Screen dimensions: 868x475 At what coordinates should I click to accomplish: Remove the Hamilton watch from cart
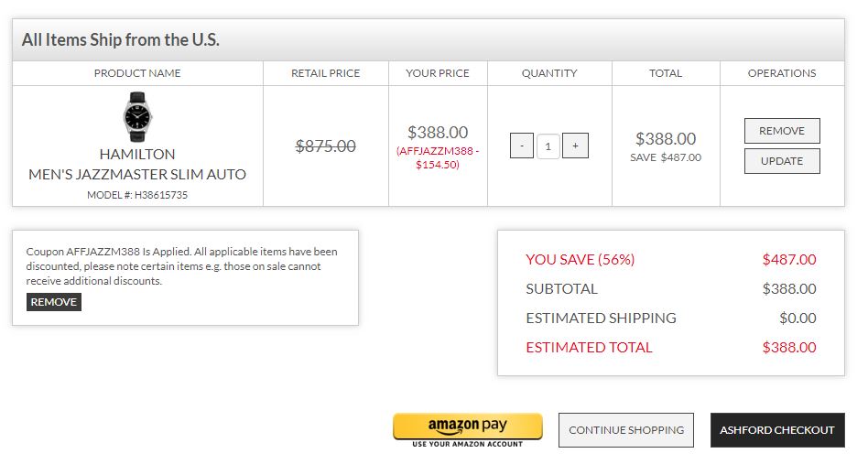pos(781,131)
